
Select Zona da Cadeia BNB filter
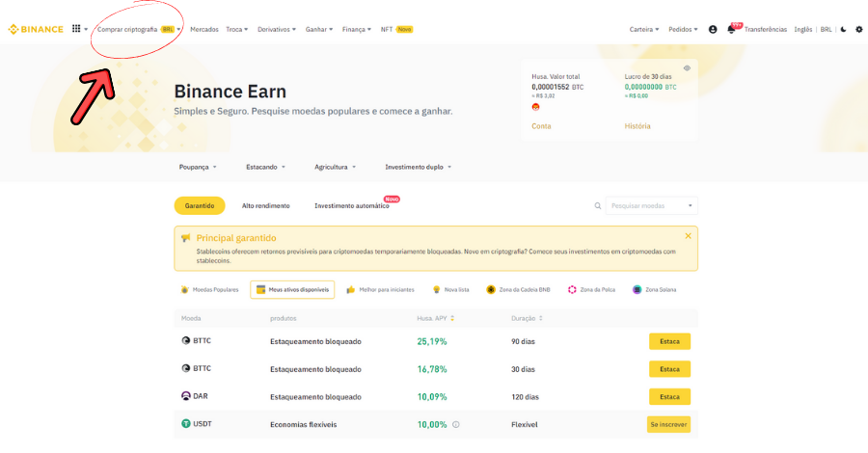pyautogui.click(x=518, y=290)
